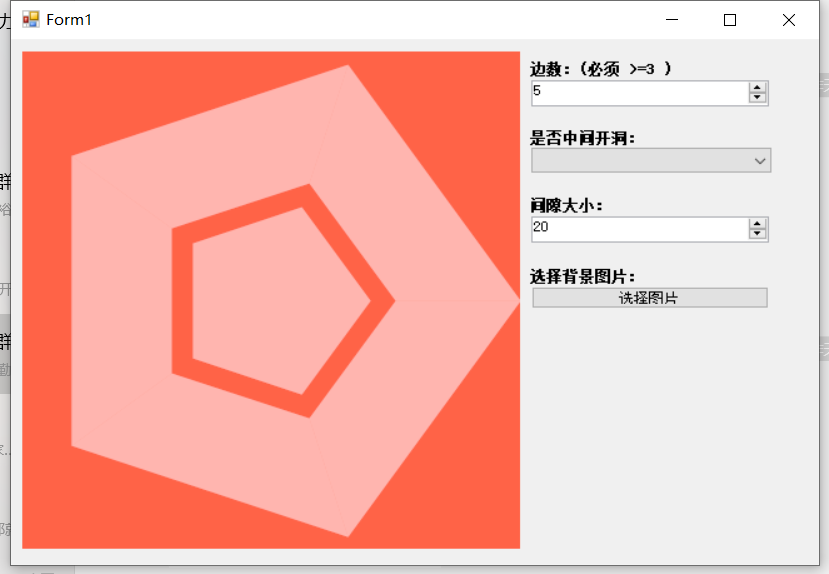This screenshot has width=829, height=574.
Task: Click the Form1 window title text
Action: point(69,20)
